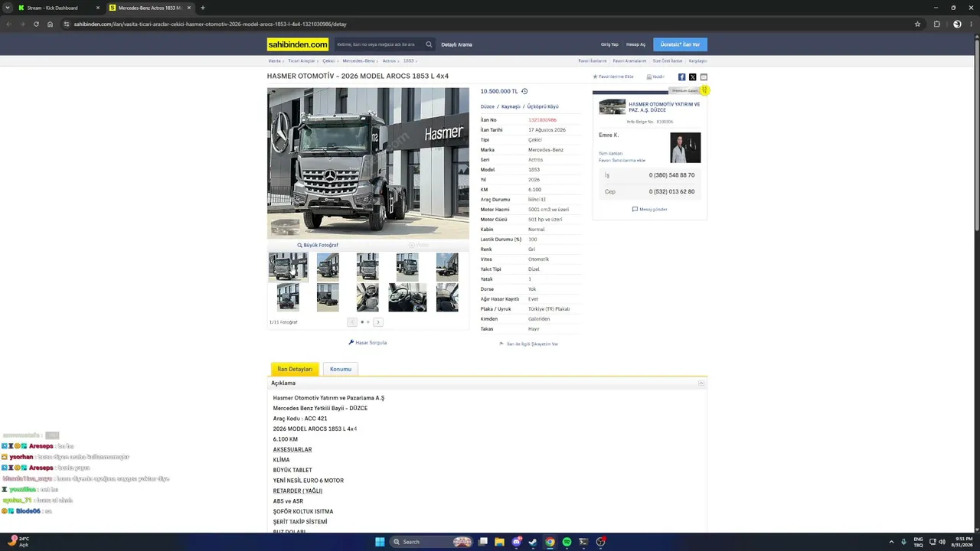Image resolution: width=980 pixels, height=551 pixels.
Task: Go to previous photo thumbnail page
Action: 351,322
